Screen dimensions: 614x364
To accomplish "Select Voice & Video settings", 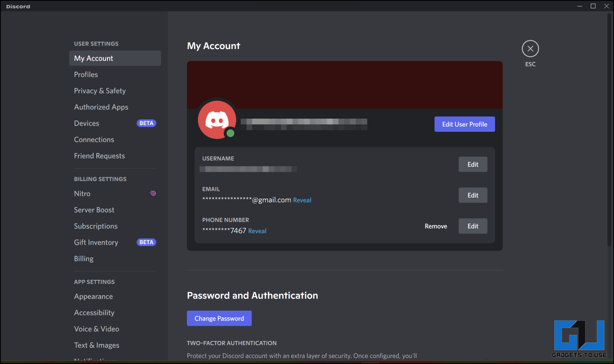I will click(x=115, y=329).
